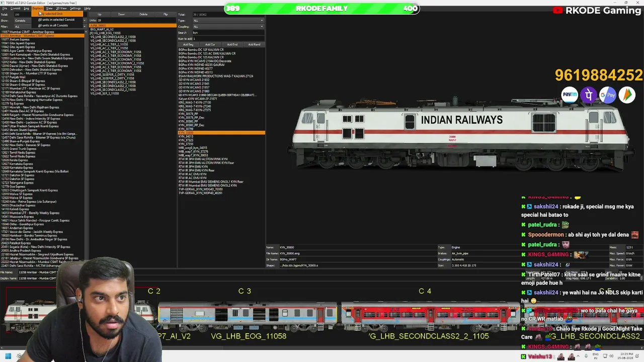Click the Delete unit button
Viewport: 644px width, 362px height.
[x=143, y=14]
